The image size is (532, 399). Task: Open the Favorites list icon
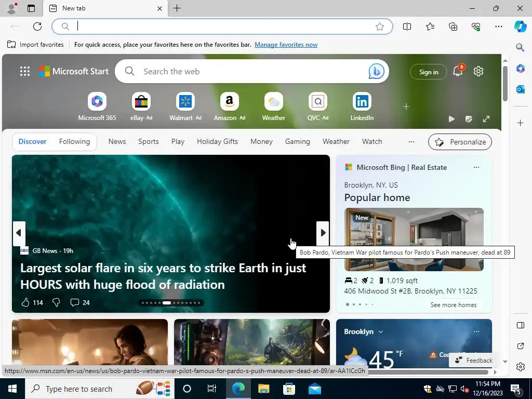point(430,26)
